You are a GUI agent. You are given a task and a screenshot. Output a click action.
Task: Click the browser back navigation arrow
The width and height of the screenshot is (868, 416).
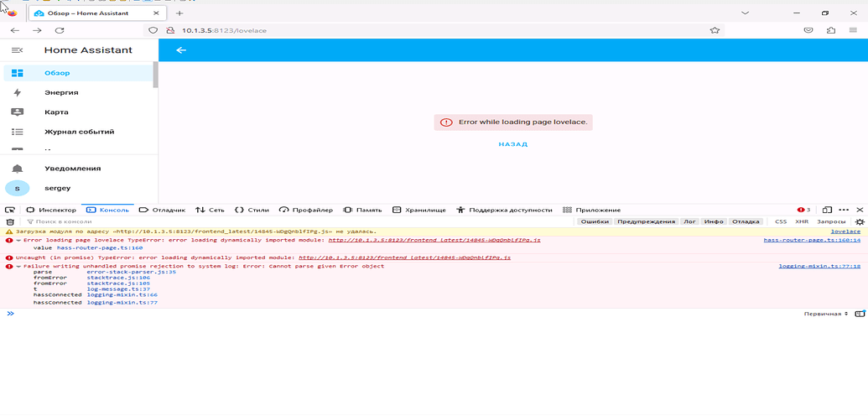pos(15,30)
